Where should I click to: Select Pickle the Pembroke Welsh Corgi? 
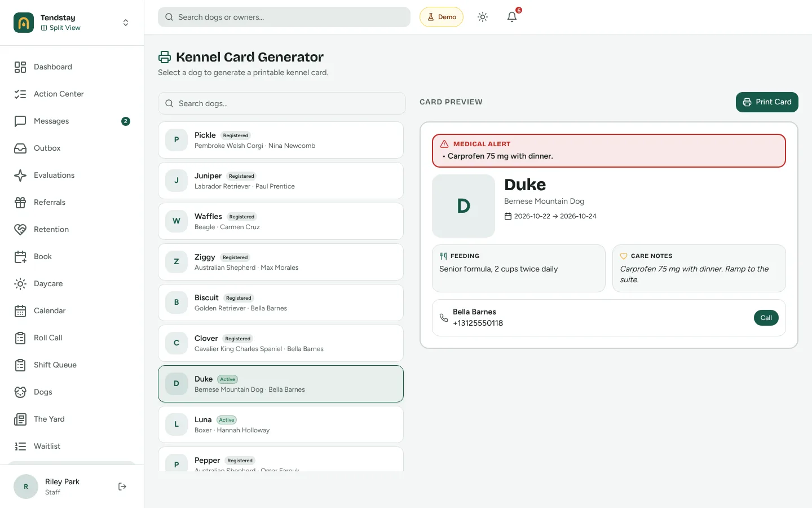click(x=281, y=140)
